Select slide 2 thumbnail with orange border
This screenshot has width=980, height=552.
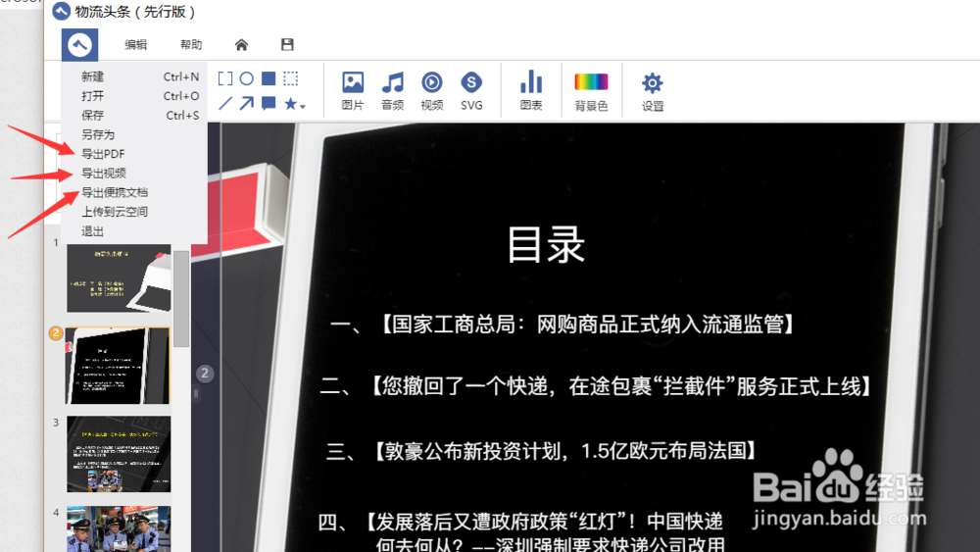pyautogui.click(x=118, y=366)
